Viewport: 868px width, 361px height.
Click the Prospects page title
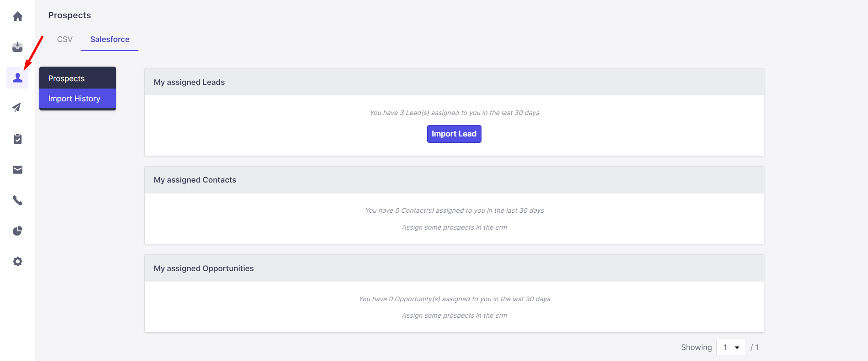(69, 15)
